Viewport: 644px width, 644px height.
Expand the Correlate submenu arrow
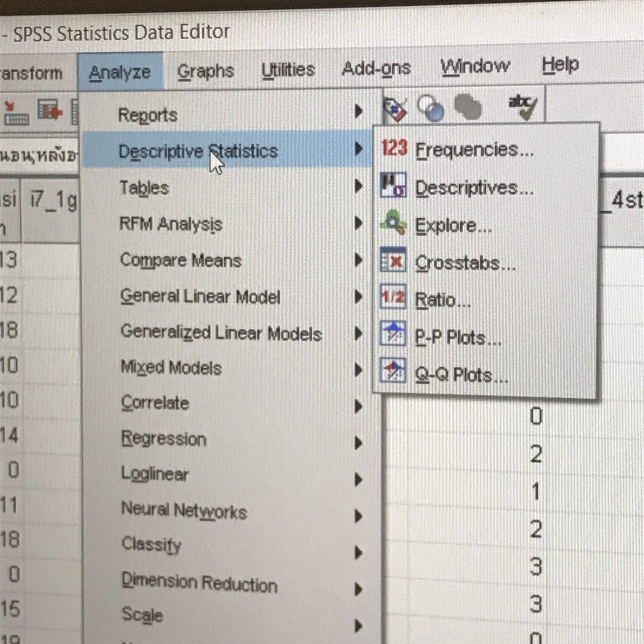pos(358,407)
